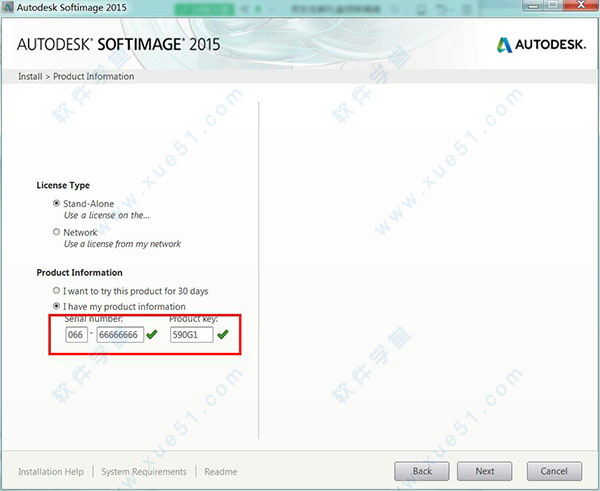Go back to the previous step
Image resolution: width=600 pixels, height=491 pixels.
pos(422,471)
